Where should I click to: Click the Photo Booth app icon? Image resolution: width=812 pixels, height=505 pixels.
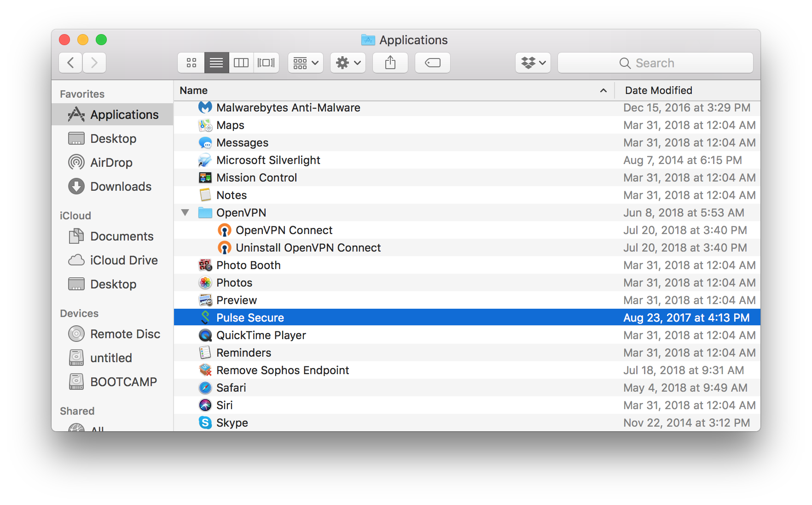click(x=205, y=265)
